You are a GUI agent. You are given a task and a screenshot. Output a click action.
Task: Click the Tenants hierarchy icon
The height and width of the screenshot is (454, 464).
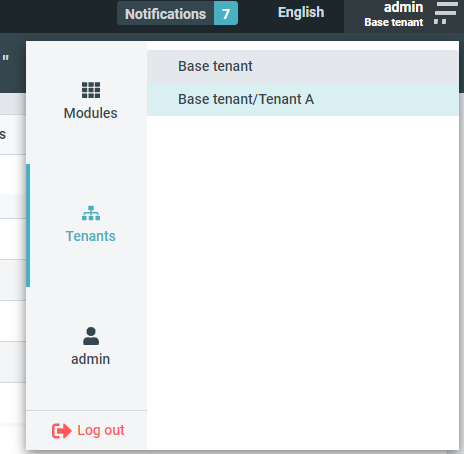(x=91, y=213)
